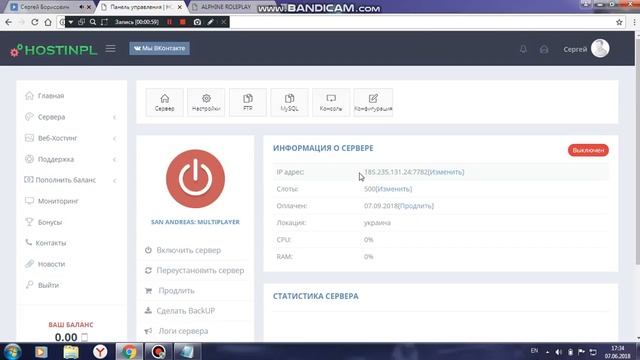The image size is (640, 360).
Task: Click Изменить next to slots 500
Action: [x=393, y=189]
